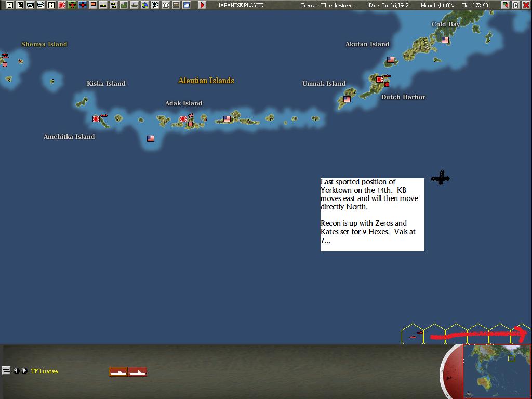Click the red X exit icon
Image resolution: width=532 pixels, height=399 pixels.
point(526,5)
